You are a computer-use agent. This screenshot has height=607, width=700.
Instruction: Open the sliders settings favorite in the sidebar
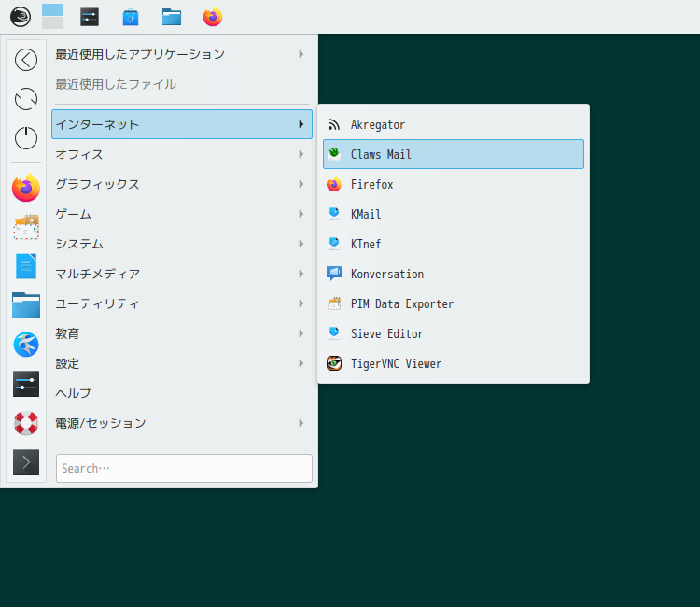click(26, 384)
